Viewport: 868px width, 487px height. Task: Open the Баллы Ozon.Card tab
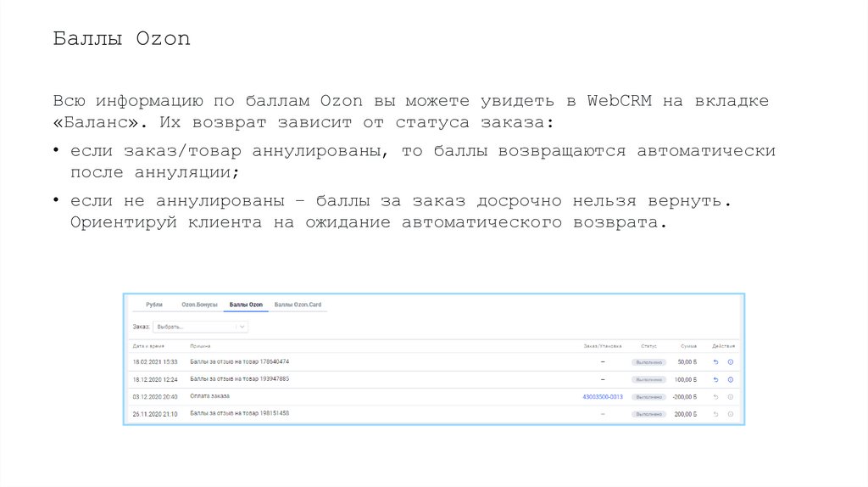(298, 305)
